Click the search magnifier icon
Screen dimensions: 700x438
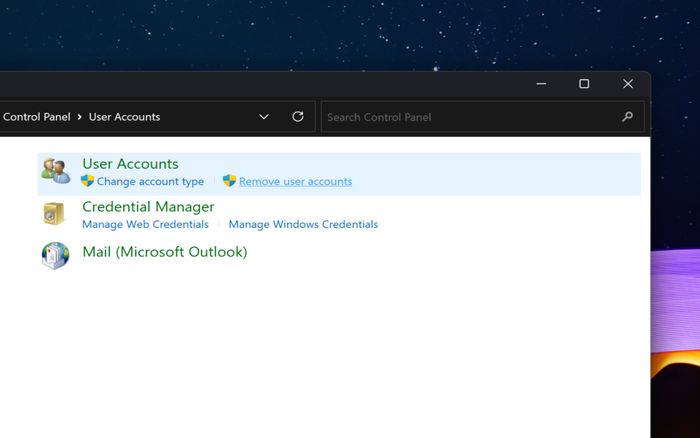(x=627, y=117)
